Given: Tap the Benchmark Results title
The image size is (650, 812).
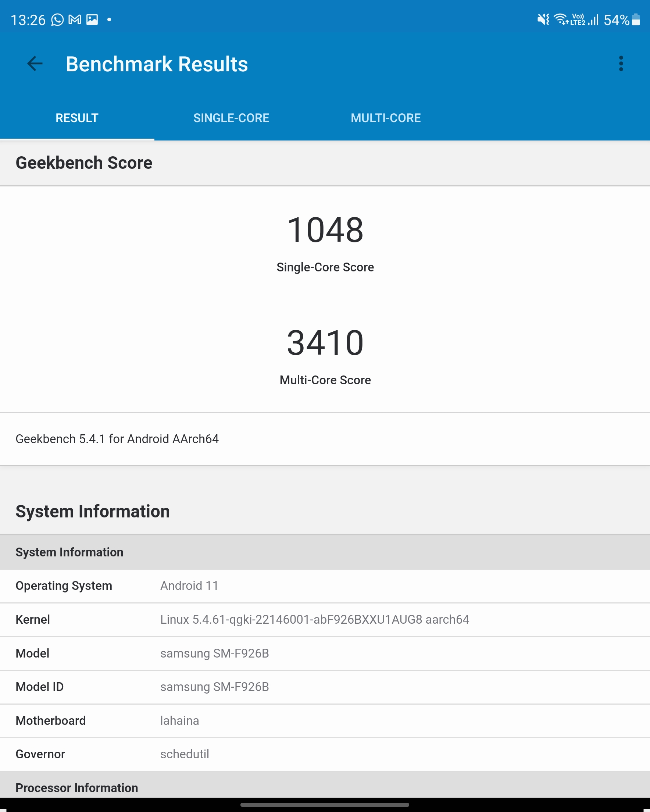Looking at the screenshot, I should click(x=157, y=64).
